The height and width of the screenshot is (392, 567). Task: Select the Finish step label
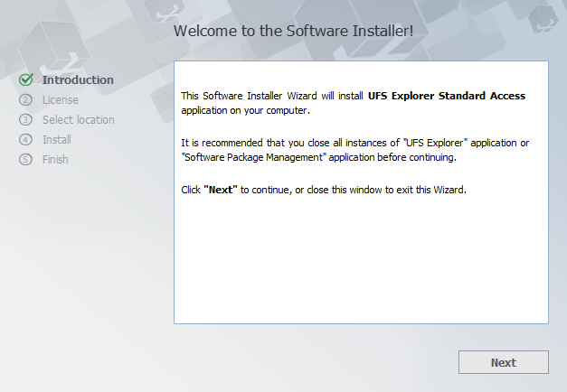(55, 159)
